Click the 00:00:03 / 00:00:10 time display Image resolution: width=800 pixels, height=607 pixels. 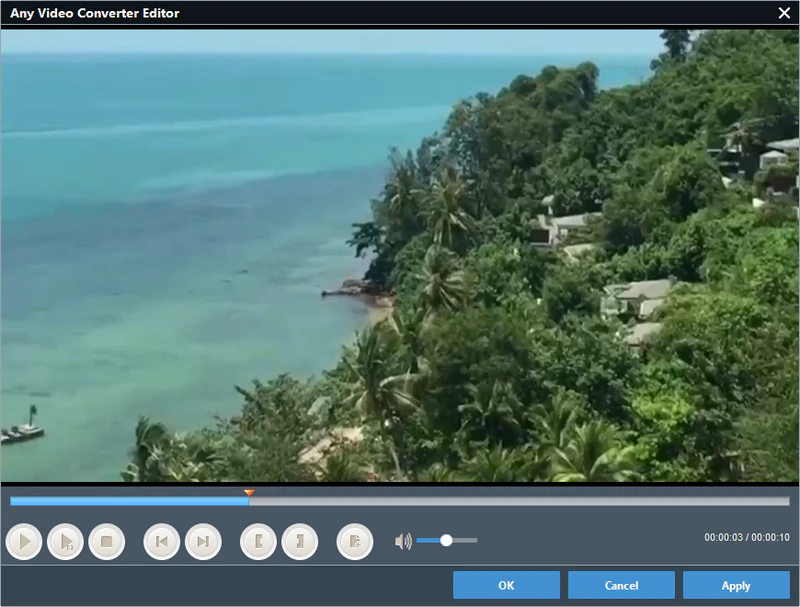[746, 538]
